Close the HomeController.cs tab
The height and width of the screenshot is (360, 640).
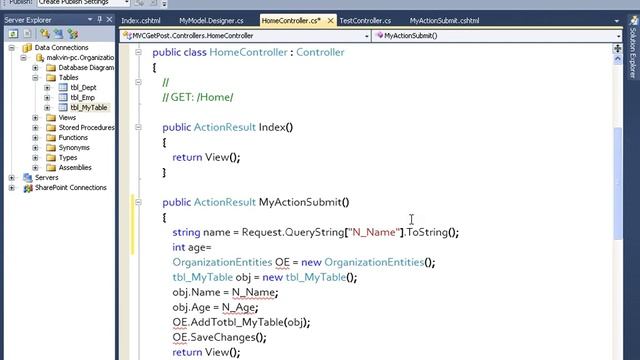click(331, 20)
